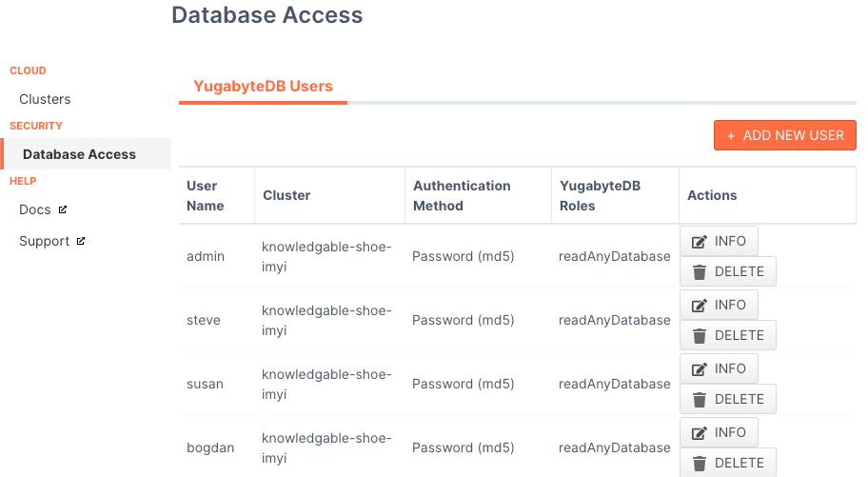The height and width of the screenshot is (477, 868).
Task: Click the trash icon for steve user
Action: click(x=700, y=336)
